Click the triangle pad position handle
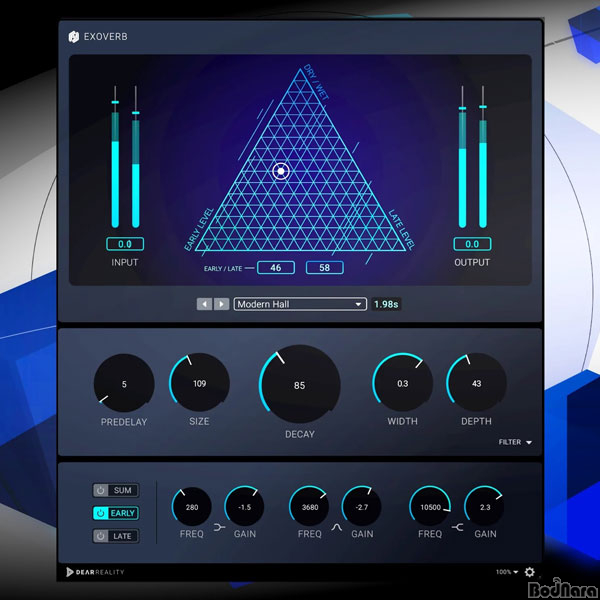 (x=280, y=171)
